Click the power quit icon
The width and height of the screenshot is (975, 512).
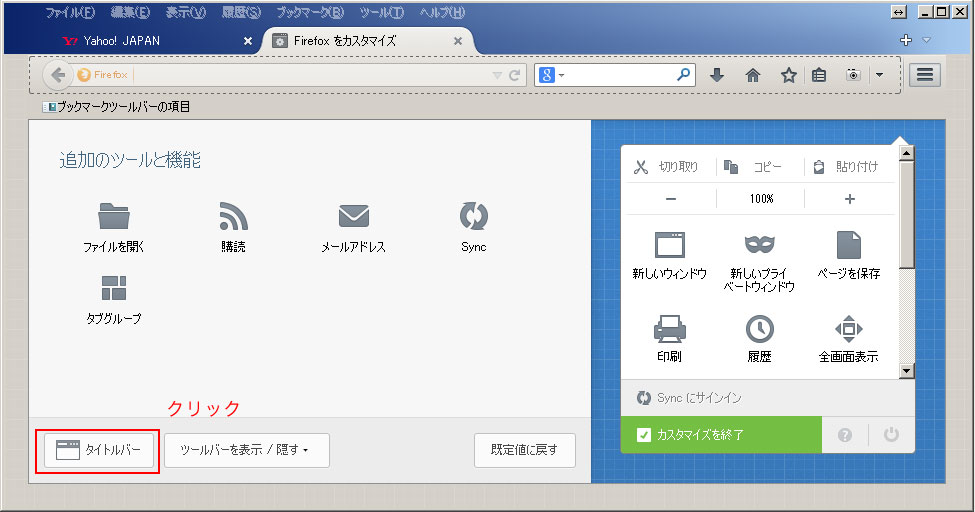click(891, 434)
